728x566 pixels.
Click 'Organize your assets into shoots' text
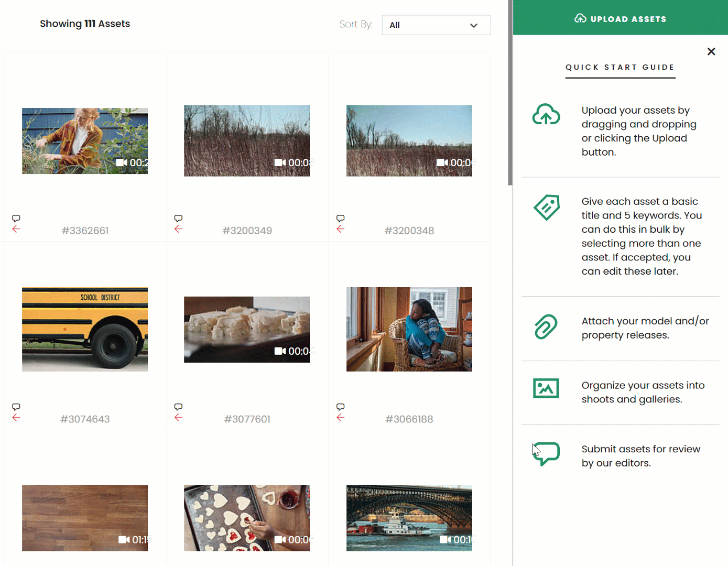643,392
